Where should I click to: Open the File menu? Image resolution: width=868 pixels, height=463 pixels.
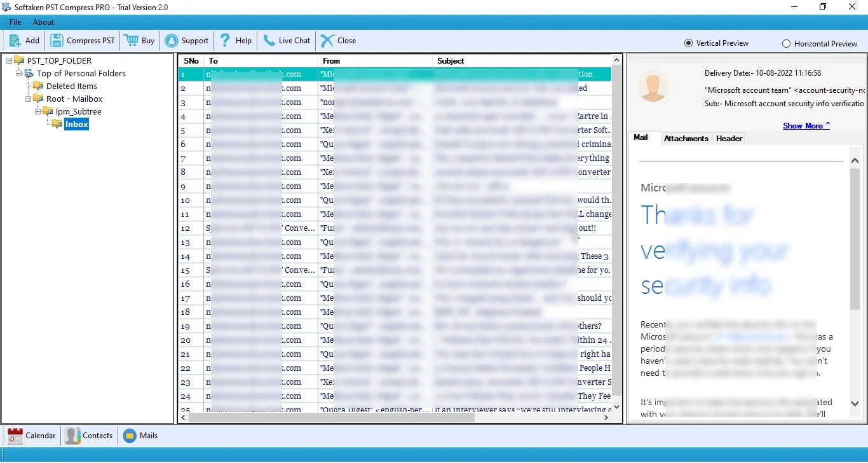coord(15,22)
